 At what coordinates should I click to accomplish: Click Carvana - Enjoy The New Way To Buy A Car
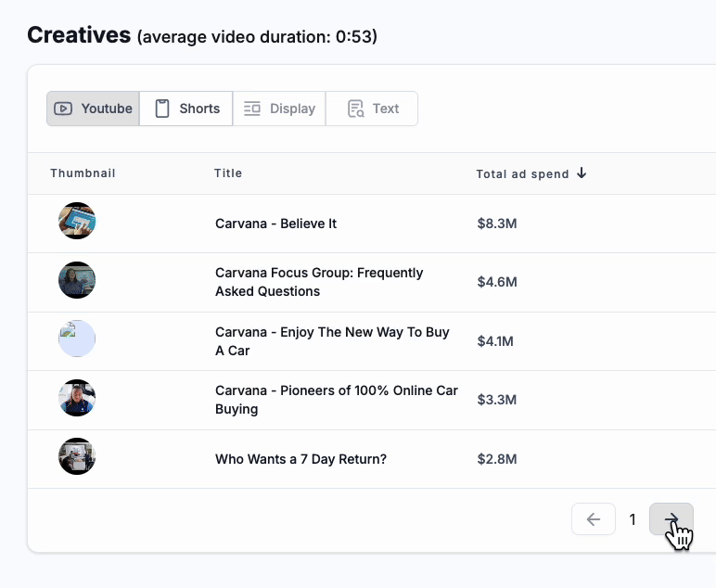pos(332,341)
